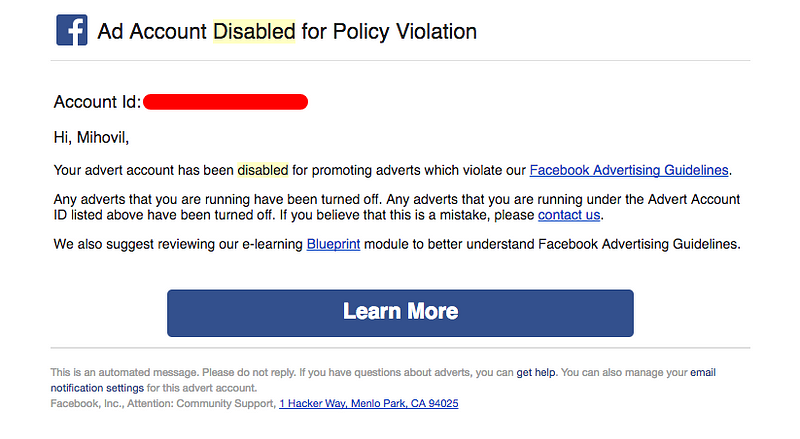The height and width of the screenshot is (439, 800).
Task: Click highlighted word disabled in body text
Action: (x=263, y=170)
